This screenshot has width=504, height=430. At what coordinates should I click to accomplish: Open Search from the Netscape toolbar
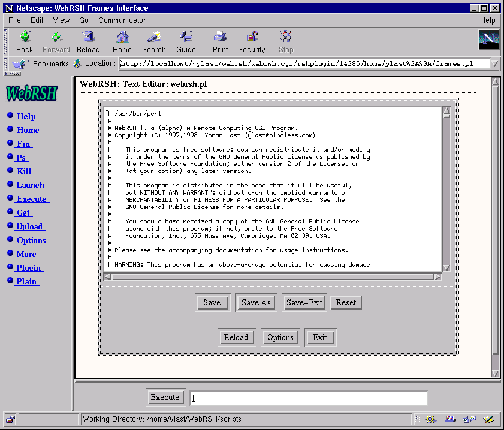(x=154, y=41)
